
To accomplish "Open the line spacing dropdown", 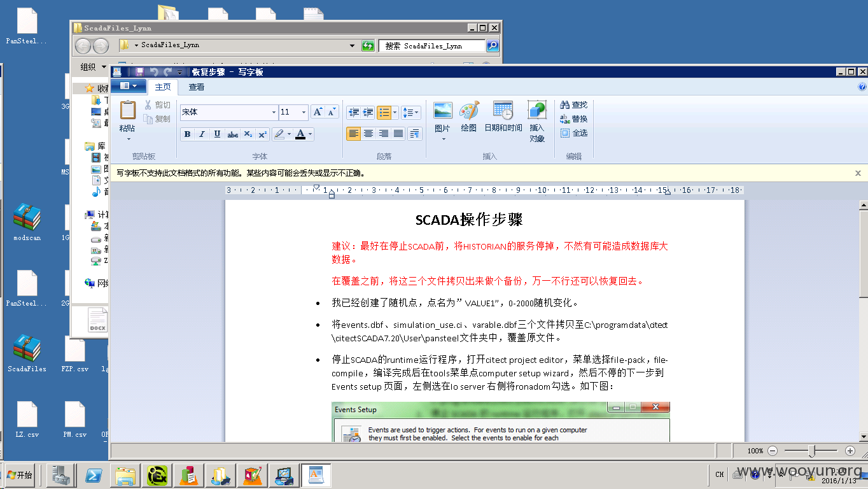I will [410, 113].
